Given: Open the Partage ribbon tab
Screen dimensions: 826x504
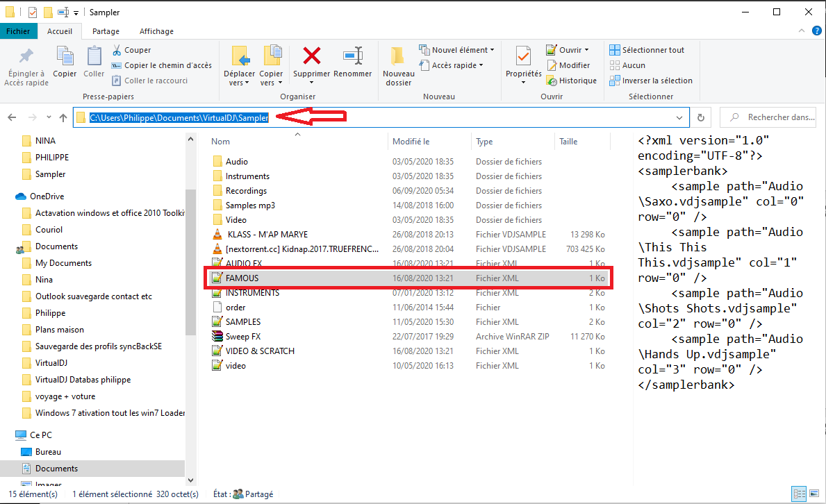Looking at the screenshot, I should pos(106,31).
